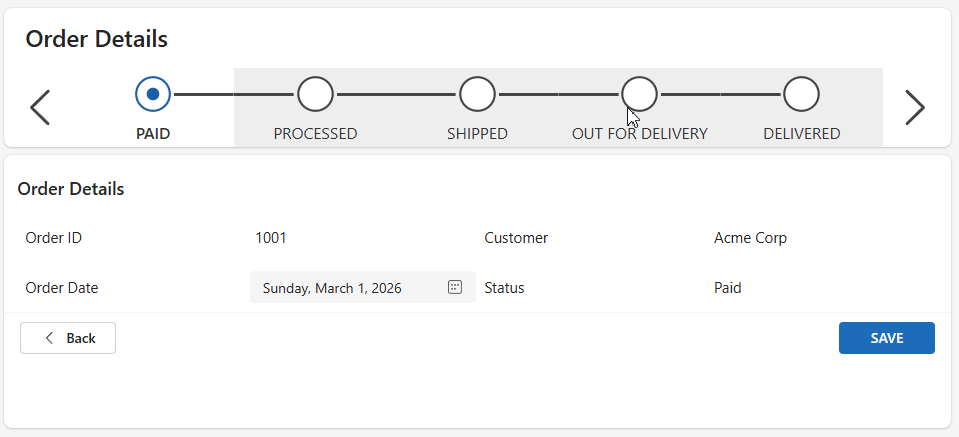Click the Status value Paid
Viewport: 959px width, 437px height.
tap(728, 288)
